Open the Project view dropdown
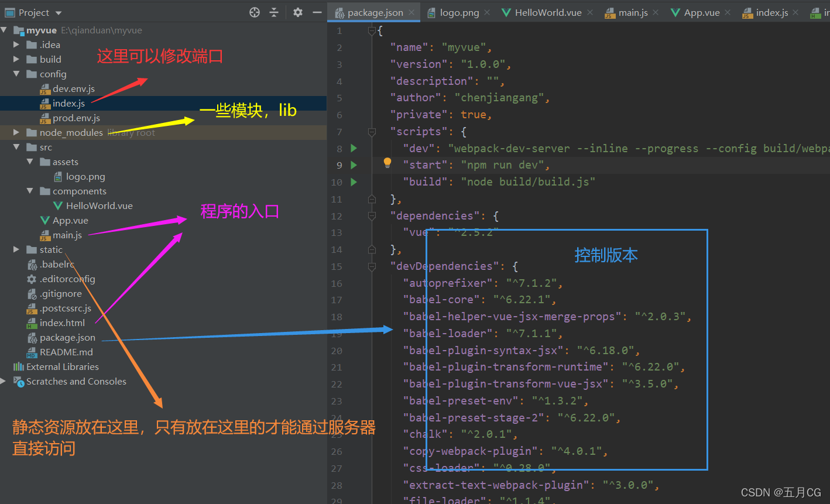830x504 pixels. [x=59, y=13]
